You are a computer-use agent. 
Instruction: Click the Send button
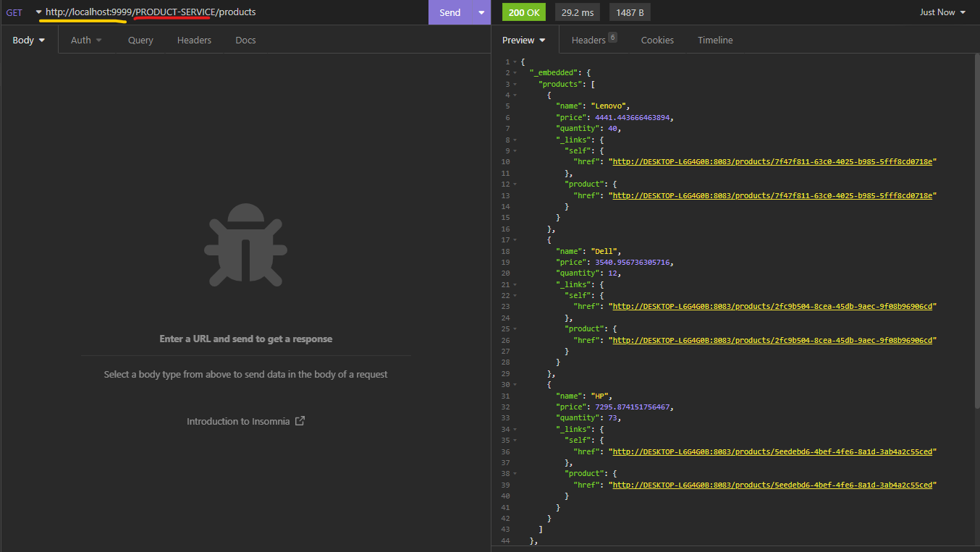(x=449, y=12)
